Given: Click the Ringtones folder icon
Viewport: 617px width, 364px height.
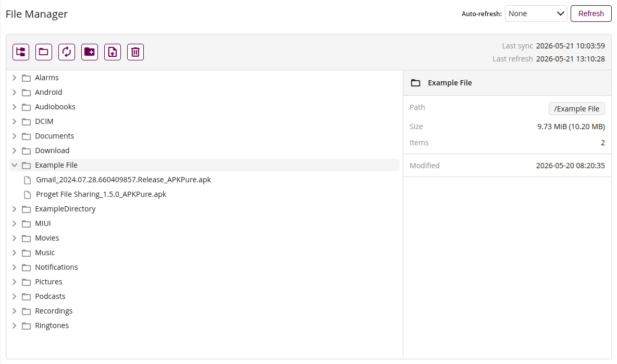Looking at the screenshot, I should click(27, 326).
